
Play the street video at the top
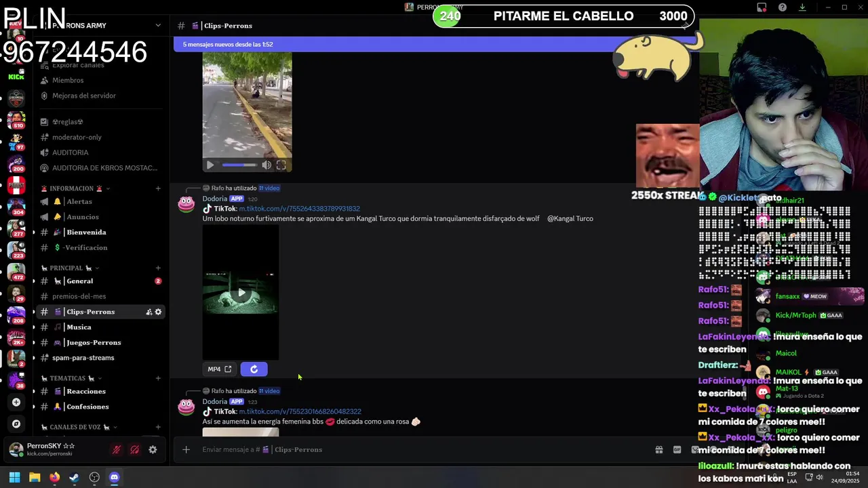pos(210,165)
